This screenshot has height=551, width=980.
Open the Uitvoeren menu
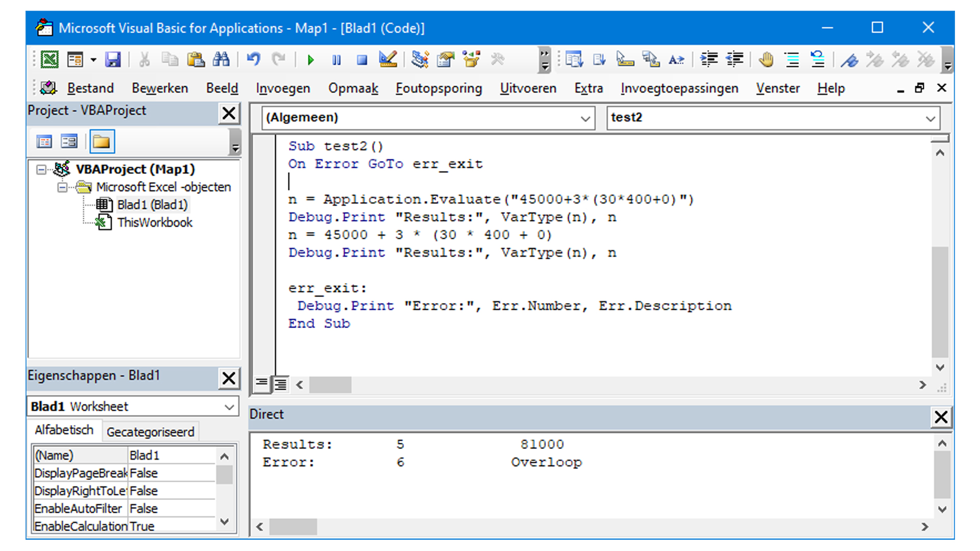point(528,88)
